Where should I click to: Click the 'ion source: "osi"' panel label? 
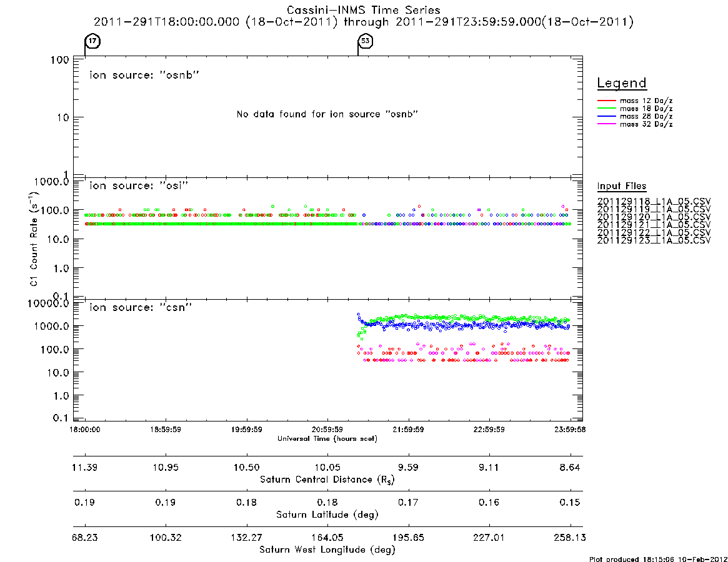point(139,185)
